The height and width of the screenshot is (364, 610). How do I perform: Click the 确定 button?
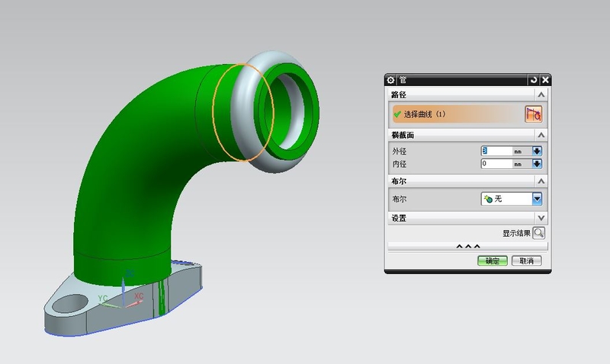492,260
